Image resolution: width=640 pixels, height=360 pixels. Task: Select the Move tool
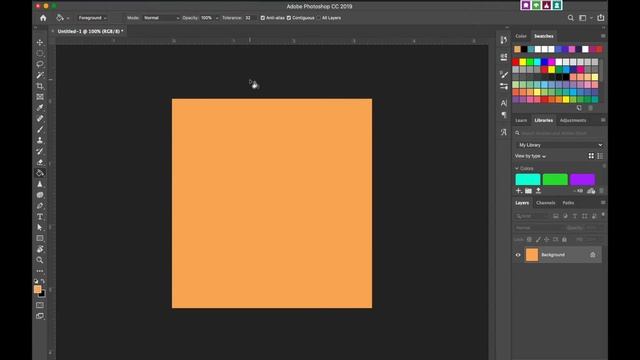pyautogui.click(x=40, y=42)
